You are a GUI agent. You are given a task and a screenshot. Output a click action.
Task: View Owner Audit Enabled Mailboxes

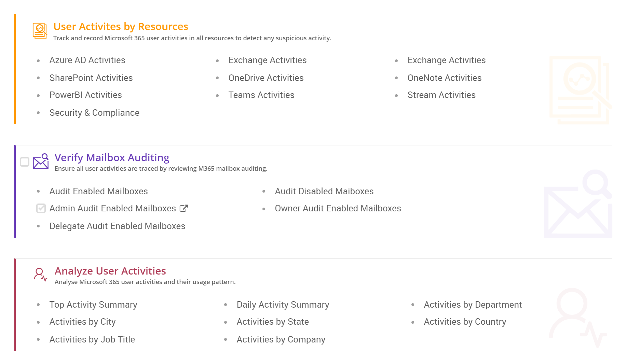(338, 208)
